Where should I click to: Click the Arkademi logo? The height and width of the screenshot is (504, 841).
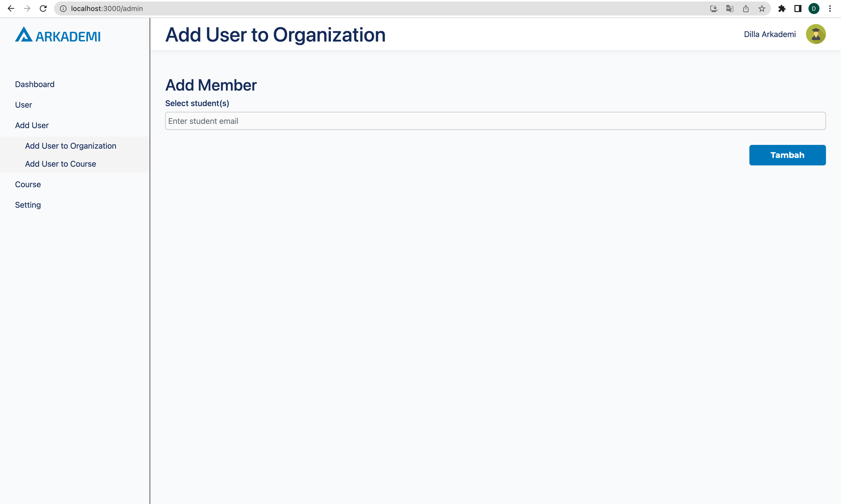click(58, 35)
